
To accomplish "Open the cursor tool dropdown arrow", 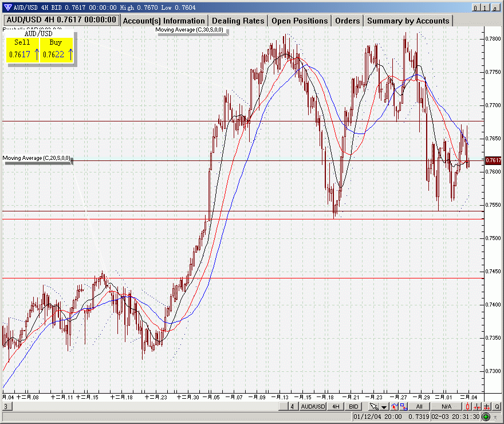I will pyautogui.click(x=384, y=407).
